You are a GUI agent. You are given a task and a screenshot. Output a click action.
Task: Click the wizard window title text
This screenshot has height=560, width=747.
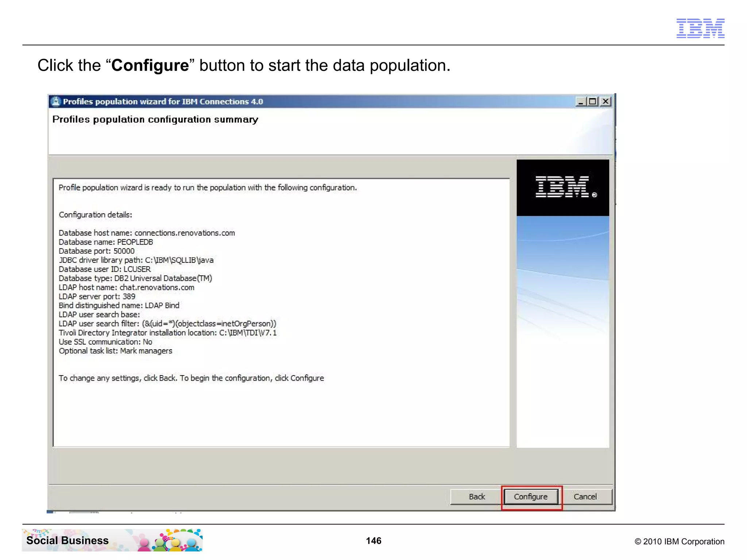[163, 101]
